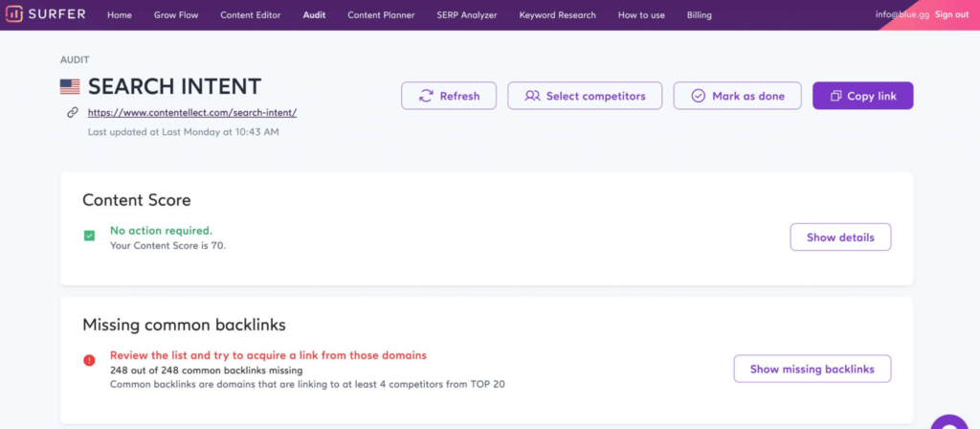
Task: Show details of the Content Score
Action: [840, 237]
